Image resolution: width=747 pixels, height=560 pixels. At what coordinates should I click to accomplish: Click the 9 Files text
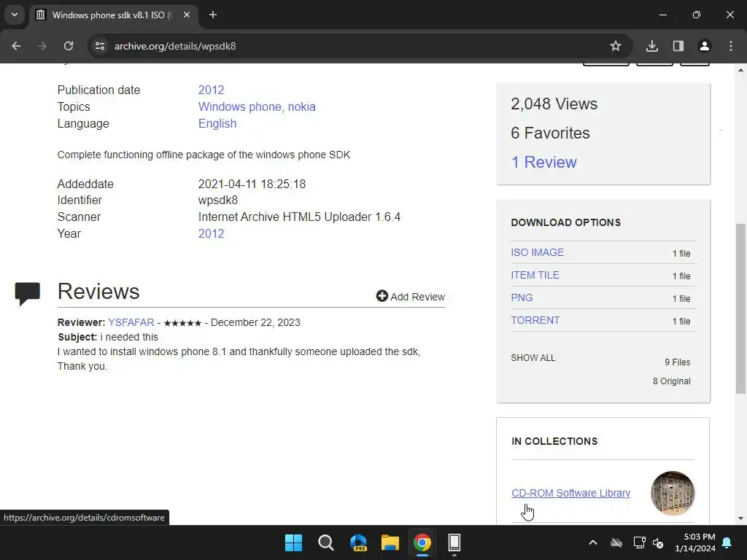[x=678, y=362]
